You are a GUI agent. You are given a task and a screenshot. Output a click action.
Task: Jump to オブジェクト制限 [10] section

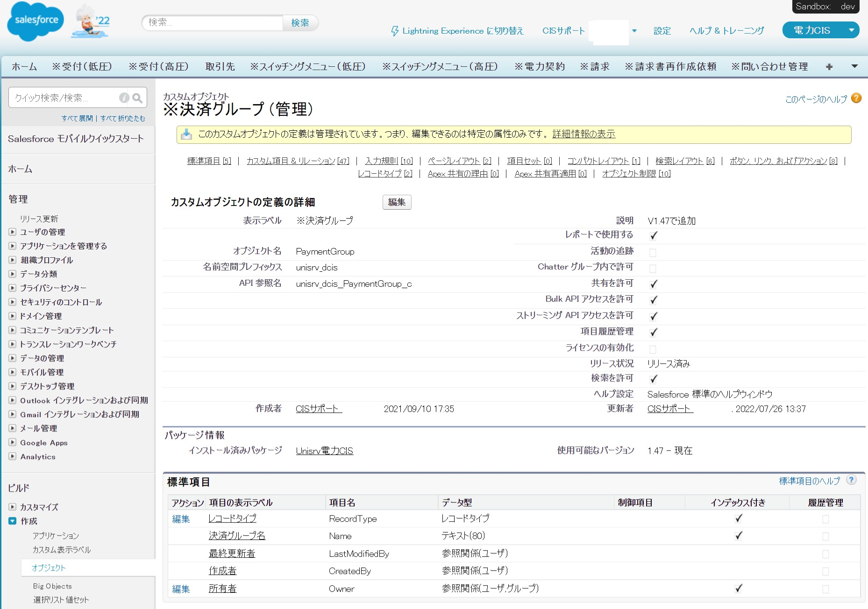(636, 173)
